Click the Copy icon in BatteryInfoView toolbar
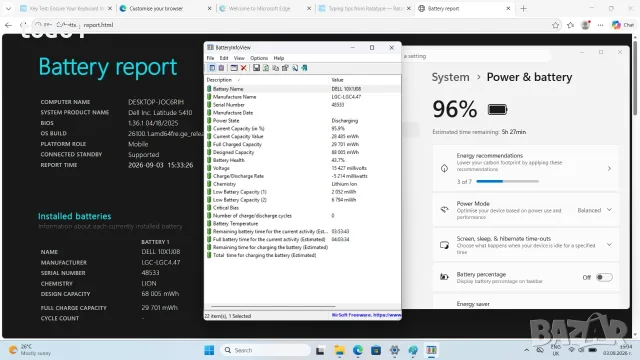Image resolution: width=640 pixels, height=360 pixels. tap(276, 68)
